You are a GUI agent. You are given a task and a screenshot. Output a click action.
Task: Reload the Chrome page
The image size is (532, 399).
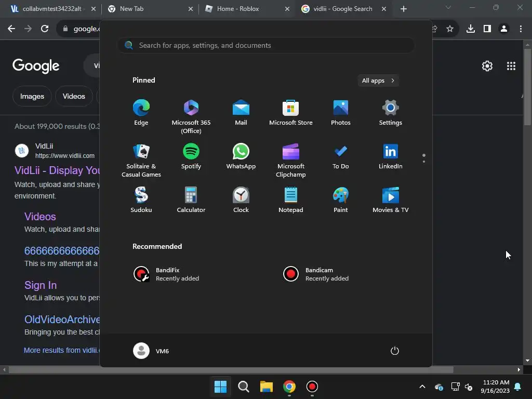pos(45,29)
